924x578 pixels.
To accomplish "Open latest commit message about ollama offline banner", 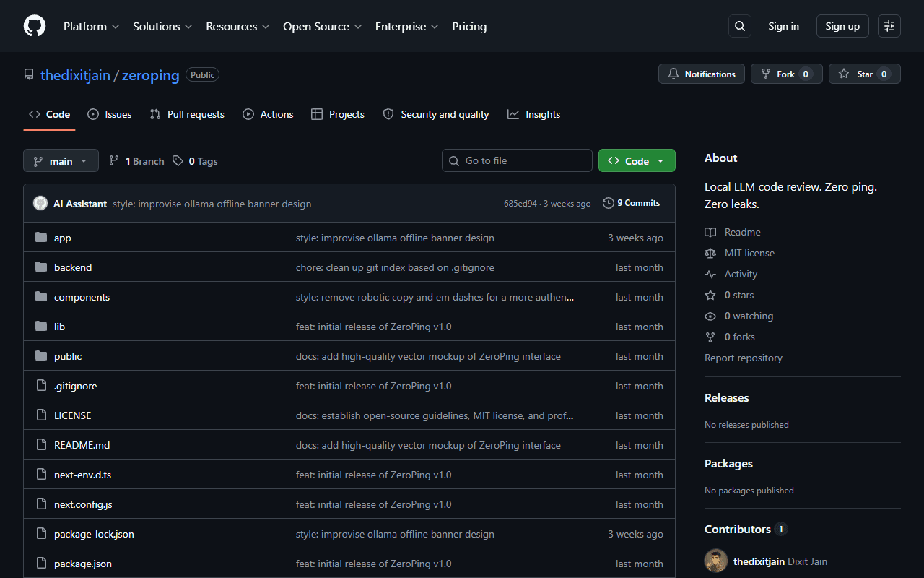I will point(212,204).
